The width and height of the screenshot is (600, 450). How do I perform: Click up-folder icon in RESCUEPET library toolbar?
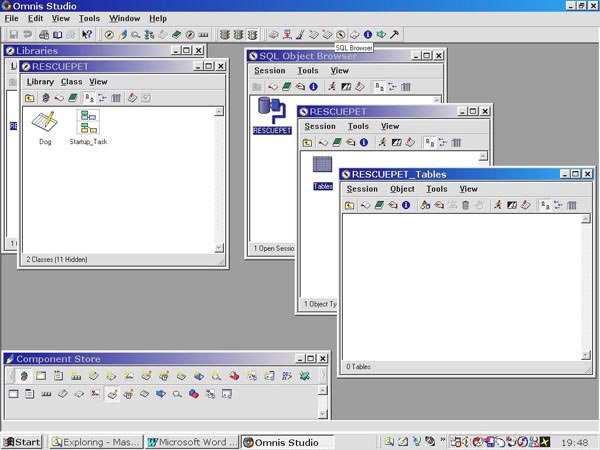coord(29,98)
